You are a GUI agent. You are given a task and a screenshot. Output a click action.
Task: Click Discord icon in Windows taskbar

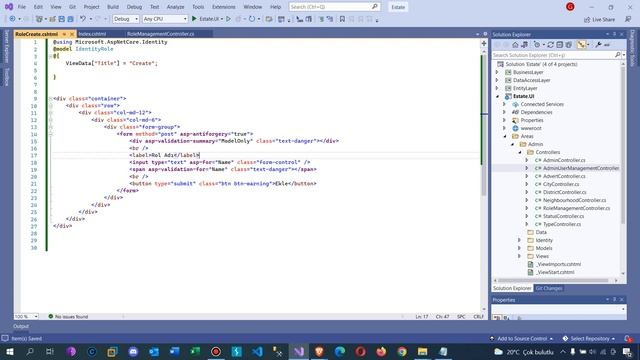click(x=133, y=351)
